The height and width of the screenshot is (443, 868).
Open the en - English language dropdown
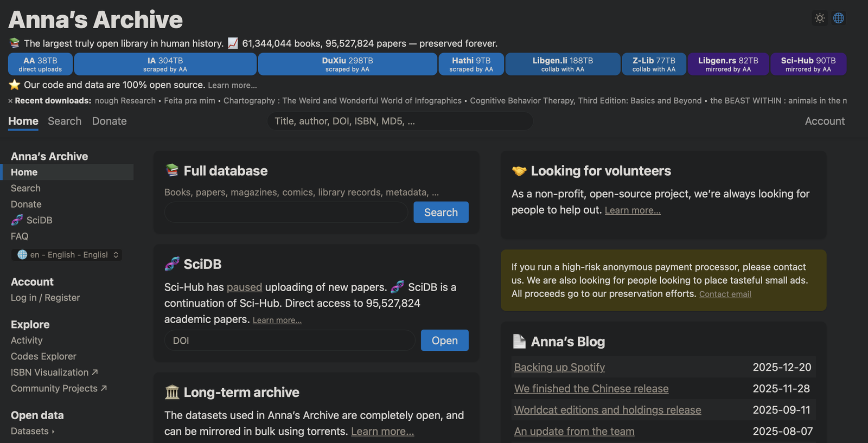67,255
